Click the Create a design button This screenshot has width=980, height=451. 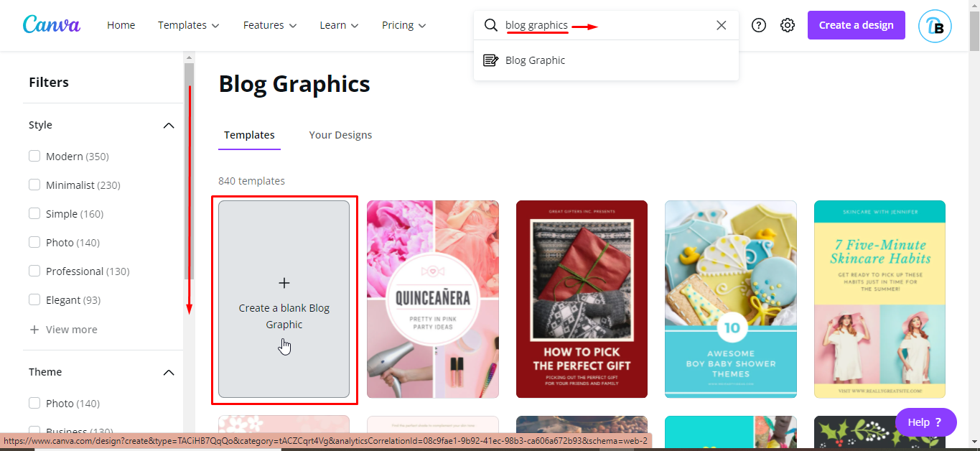tap(856, 25)
